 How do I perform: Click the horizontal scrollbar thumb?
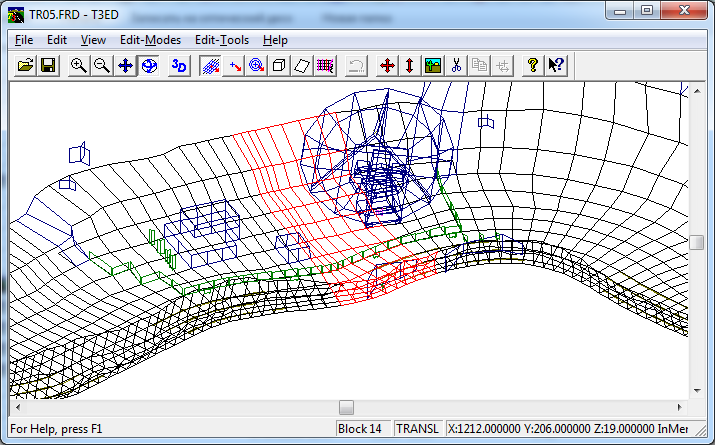pyautogui.click(x=346, y=407)
